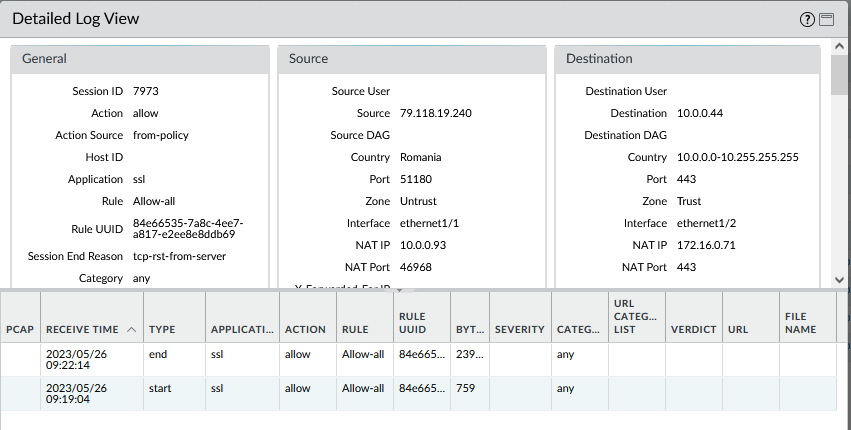This screenshot has width=851, height=430.
Task: Open the 'start' log type link
Action: [x=161, y=388]
